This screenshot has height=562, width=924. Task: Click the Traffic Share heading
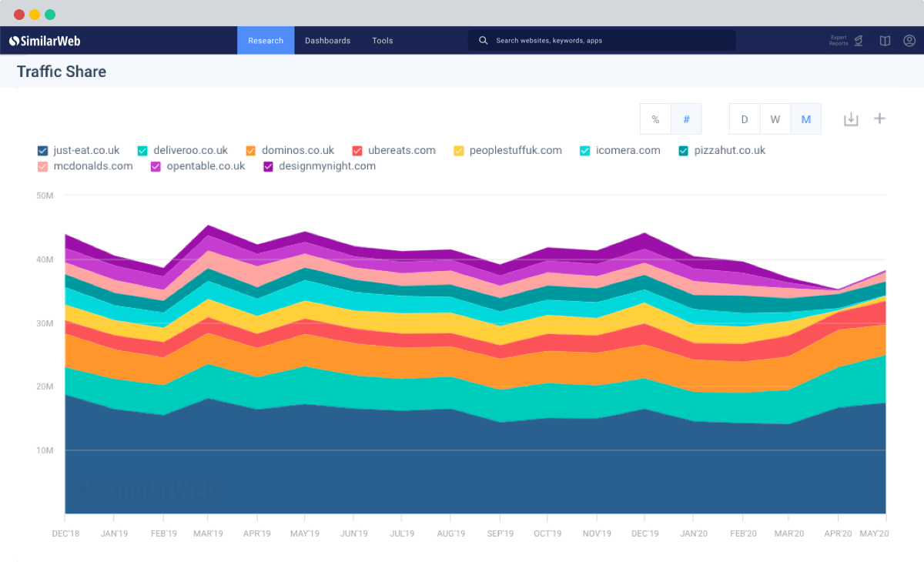62,72
